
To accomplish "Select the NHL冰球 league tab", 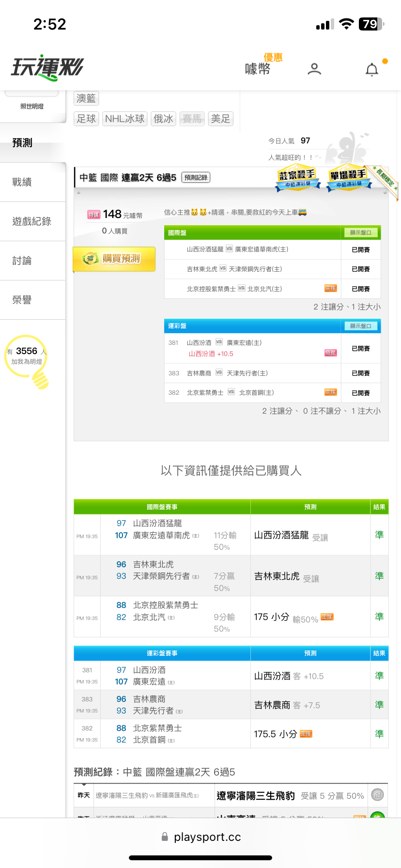I will click(x=125, y=119).
